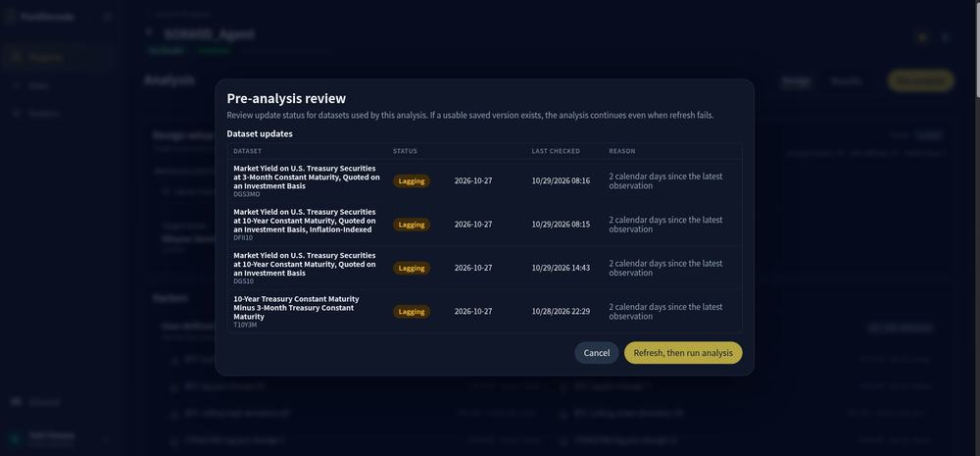Click the 3-Month Constant Maturity dataset name
Viewport: 980px width, 456px height.
[x=306, y=177]
